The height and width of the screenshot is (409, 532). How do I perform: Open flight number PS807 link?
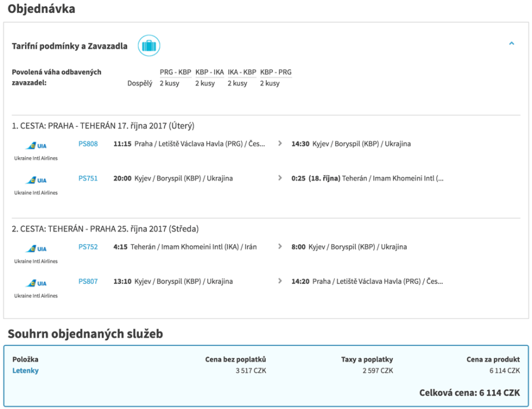pos(88,282)
